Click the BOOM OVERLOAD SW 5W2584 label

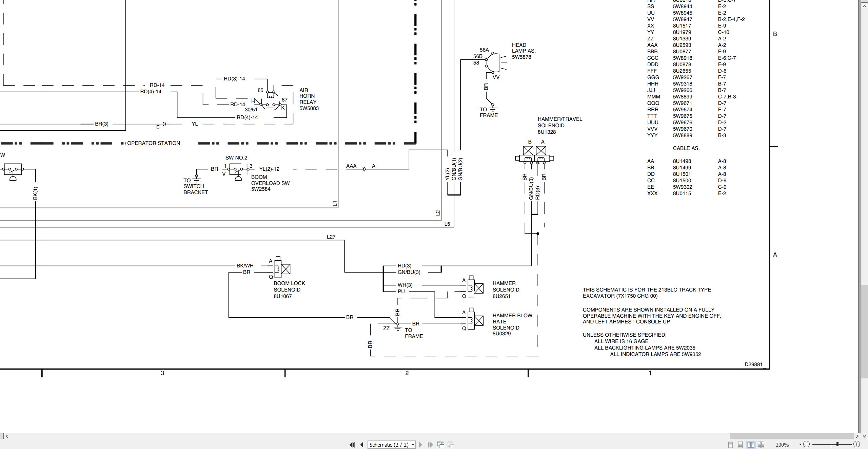(270, 183)
